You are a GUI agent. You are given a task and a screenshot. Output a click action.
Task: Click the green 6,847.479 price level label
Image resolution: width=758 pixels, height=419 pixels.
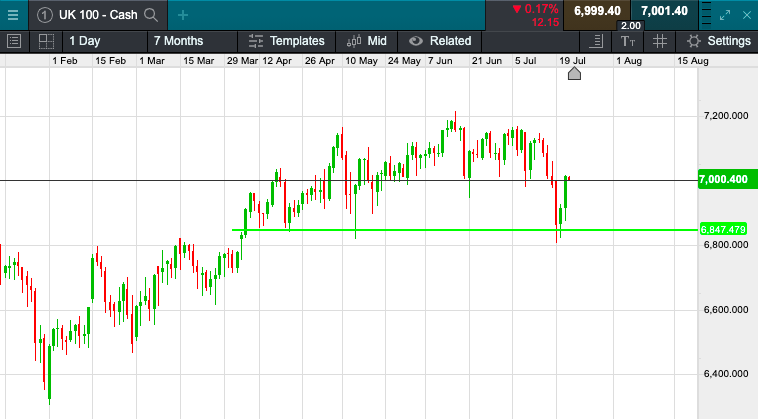724,230
